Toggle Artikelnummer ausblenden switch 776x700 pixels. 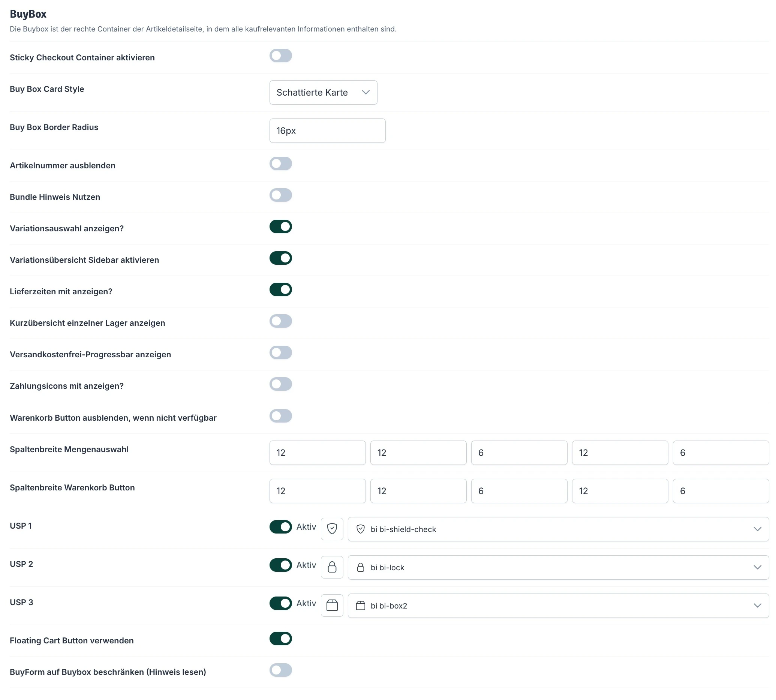tap(280, 164)
